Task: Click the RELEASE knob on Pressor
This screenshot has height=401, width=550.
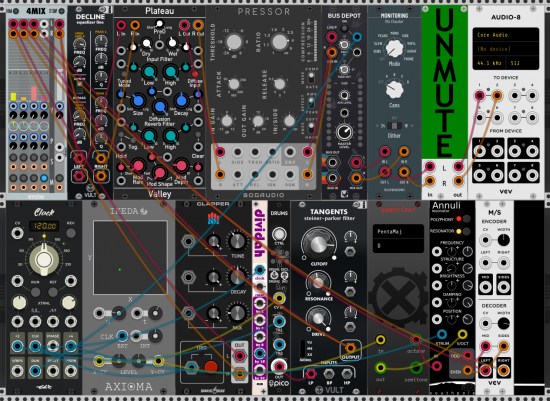Action: coord(280,84)
